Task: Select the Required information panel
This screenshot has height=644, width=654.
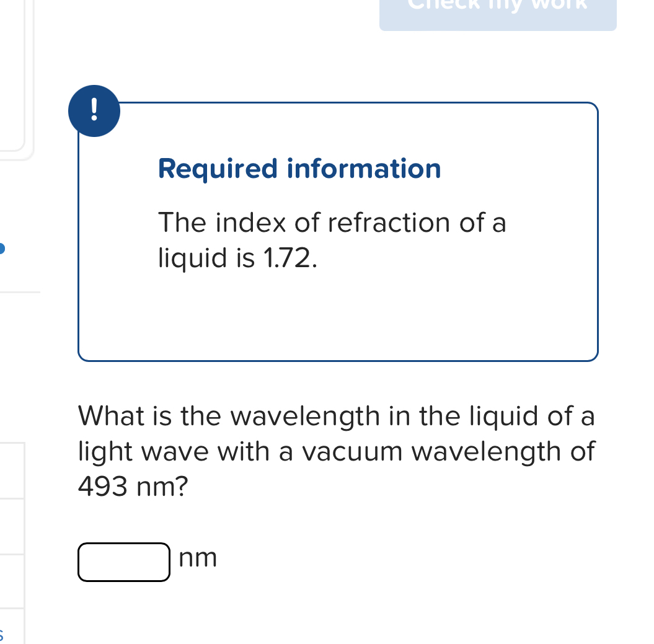Action: coord(338,232)
